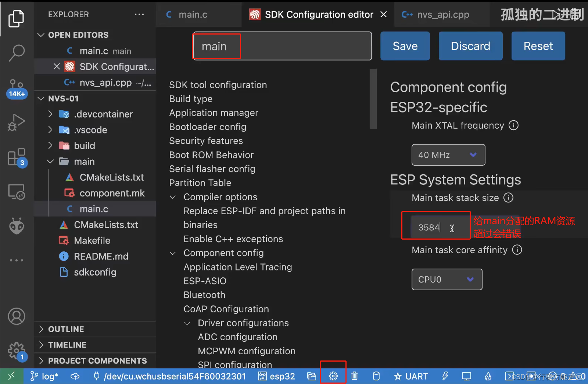Screen dimensions: 588x384
Task: Expand the OUTLINE panel
Action: [41, 329]
